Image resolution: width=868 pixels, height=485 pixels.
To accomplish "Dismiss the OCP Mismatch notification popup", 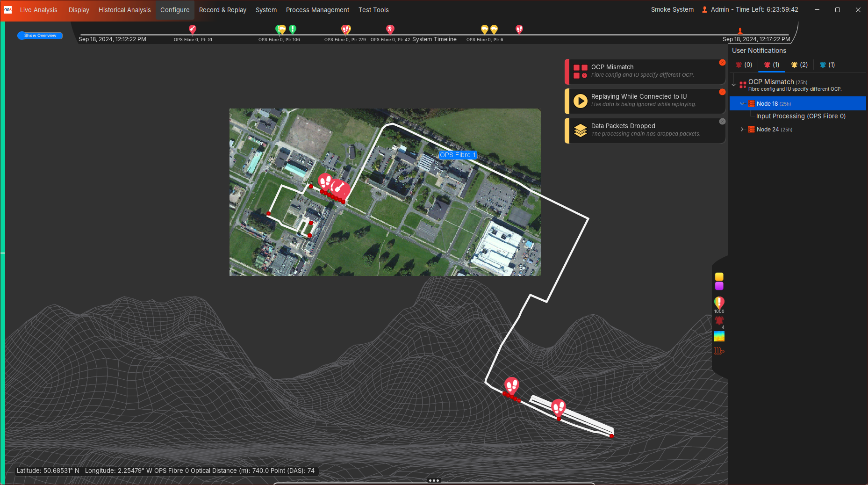I will point(722,63).
